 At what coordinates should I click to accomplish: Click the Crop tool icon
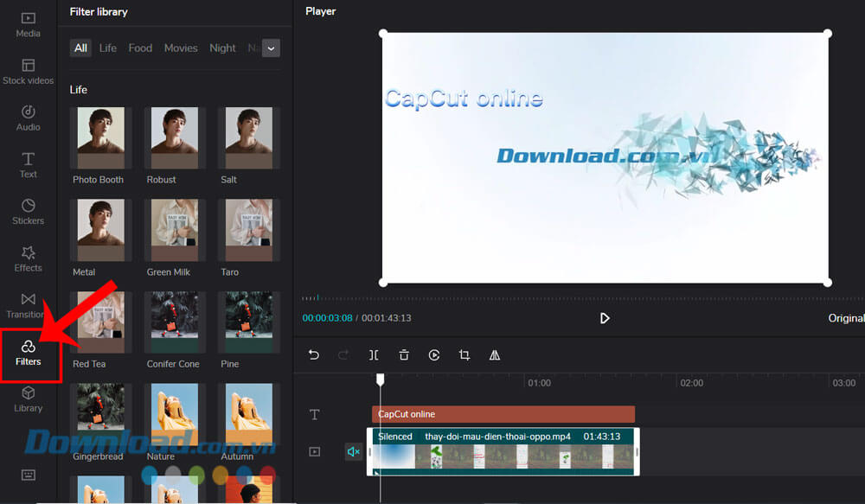pos(465,355)
